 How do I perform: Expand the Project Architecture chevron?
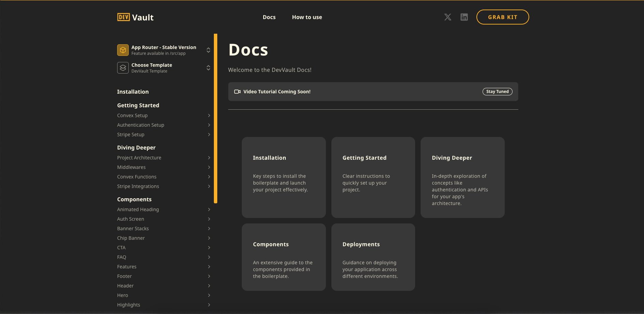click(x=209, y=158)
